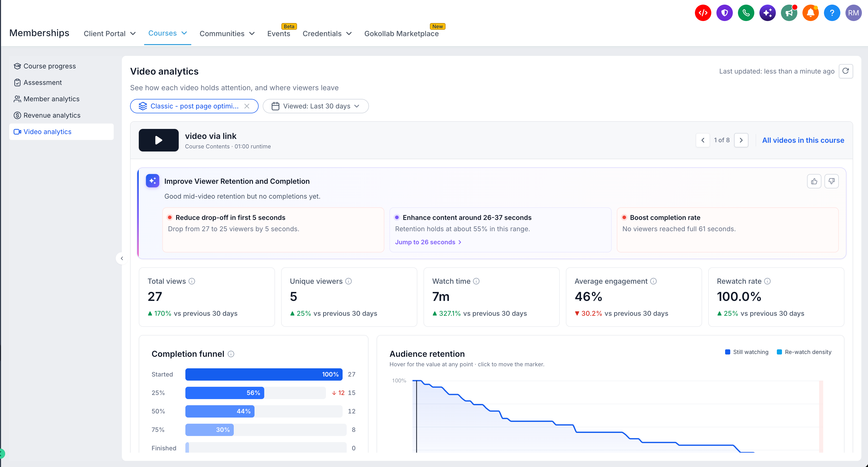Collapse the left sidebar panel
868x467 pixels.
click(122, 258)
